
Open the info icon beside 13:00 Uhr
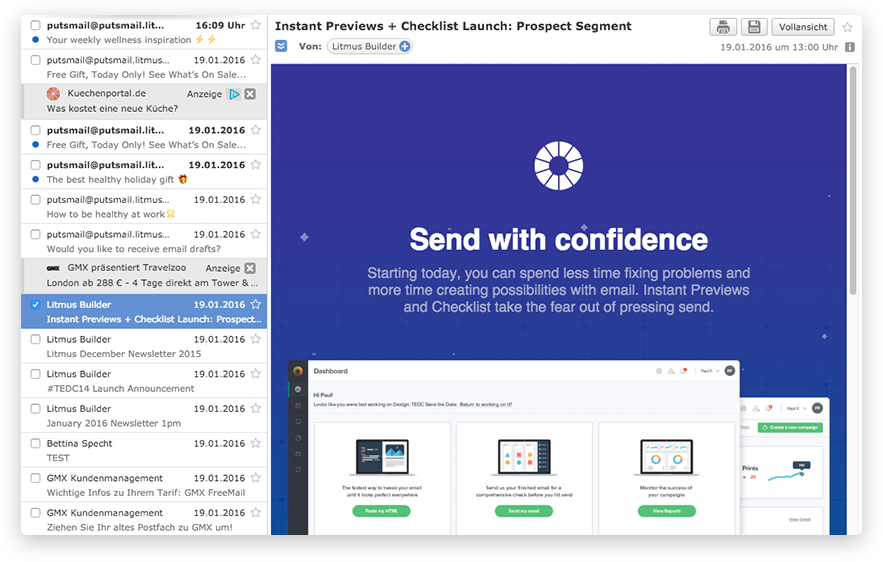tap(850, 47)
